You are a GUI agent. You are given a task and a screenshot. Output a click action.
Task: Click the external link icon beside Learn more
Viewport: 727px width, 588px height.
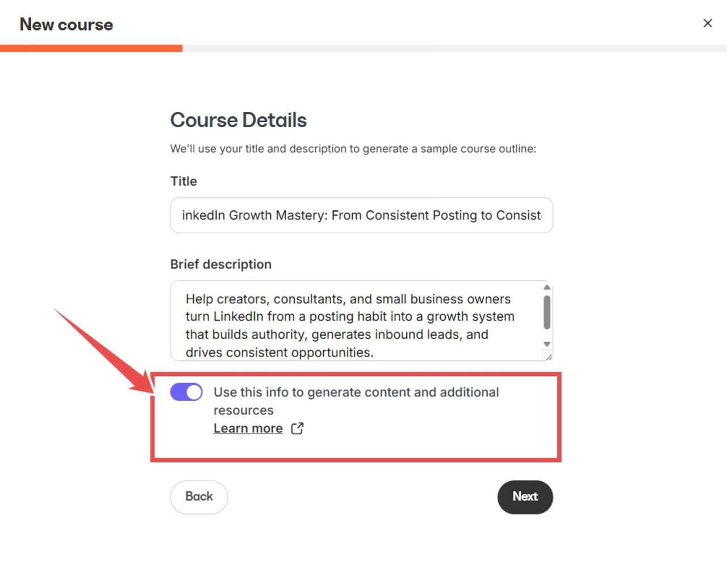298,429
